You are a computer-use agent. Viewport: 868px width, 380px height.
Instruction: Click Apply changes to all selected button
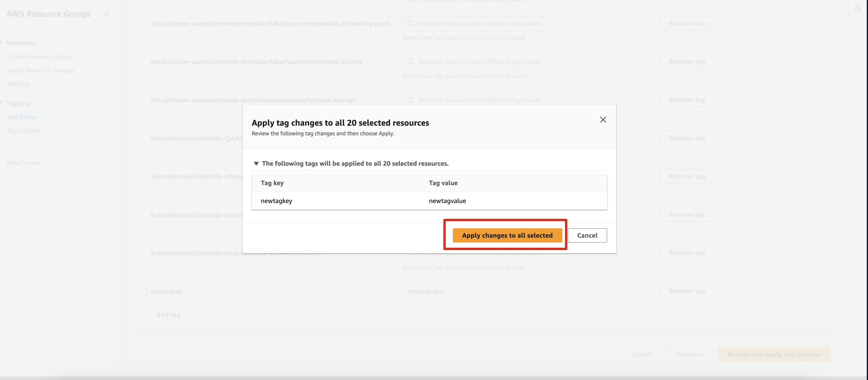507,235
